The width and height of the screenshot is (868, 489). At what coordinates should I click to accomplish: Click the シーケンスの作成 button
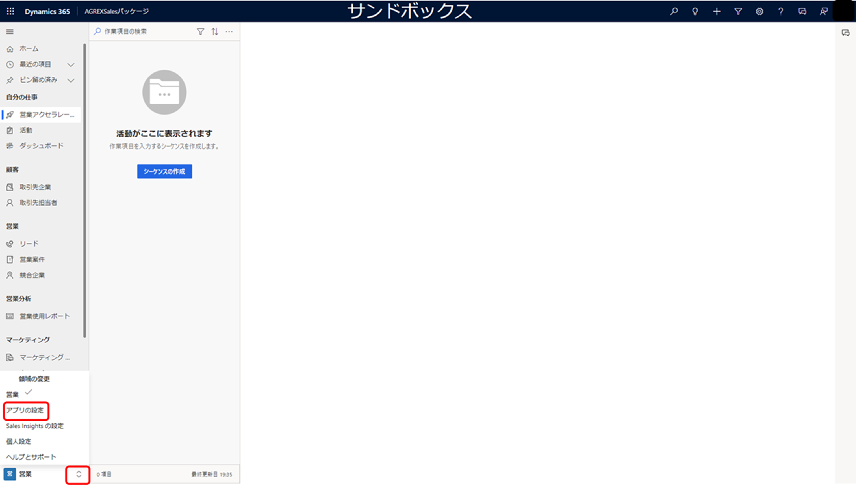[164, 171]
